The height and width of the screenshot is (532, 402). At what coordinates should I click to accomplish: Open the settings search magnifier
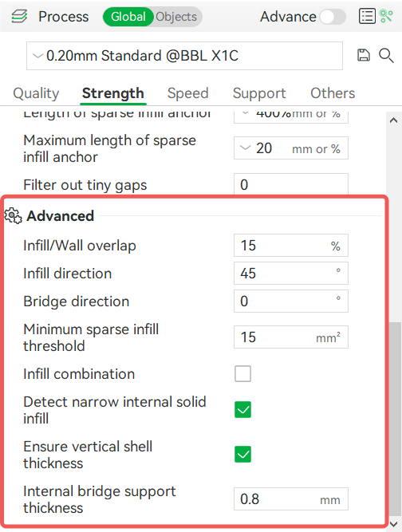click(386, 55)
